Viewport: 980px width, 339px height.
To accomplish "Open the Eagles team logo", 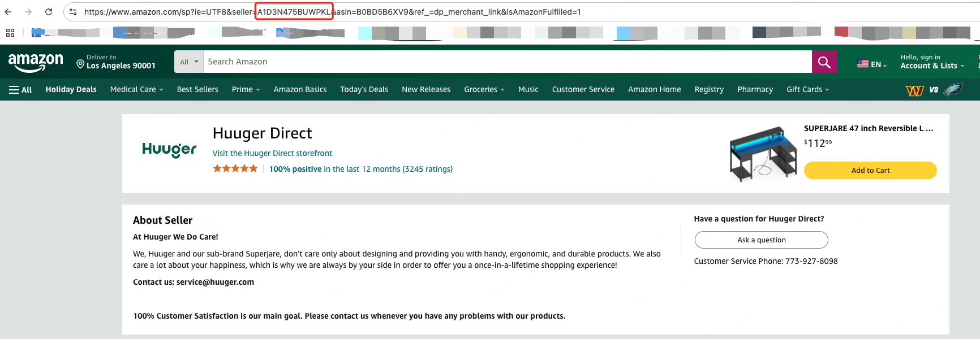I will tap(953, 89).
